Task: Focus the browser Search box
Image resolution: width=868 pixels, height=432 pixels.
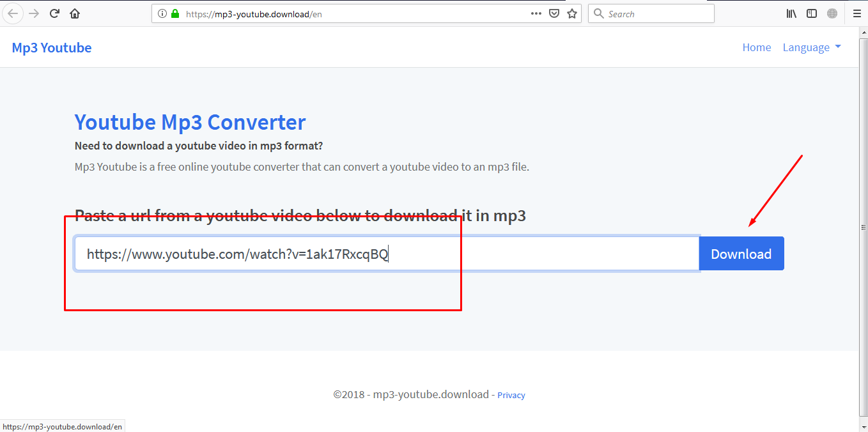Action: [651, 13]
